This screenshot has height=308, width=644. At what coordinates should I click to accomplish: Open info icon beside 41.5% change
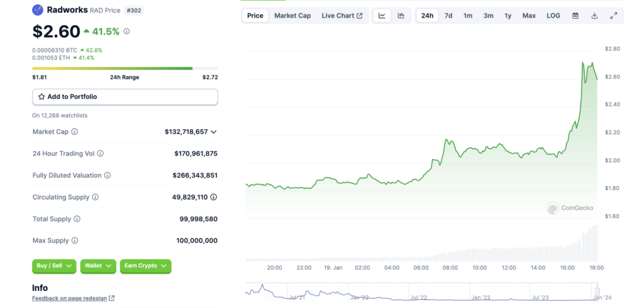click(126, 31)
